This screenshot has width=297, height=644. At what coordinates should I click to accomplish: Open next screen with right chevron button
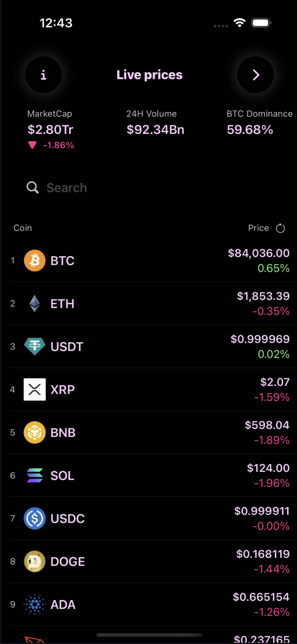click(255, 75)
